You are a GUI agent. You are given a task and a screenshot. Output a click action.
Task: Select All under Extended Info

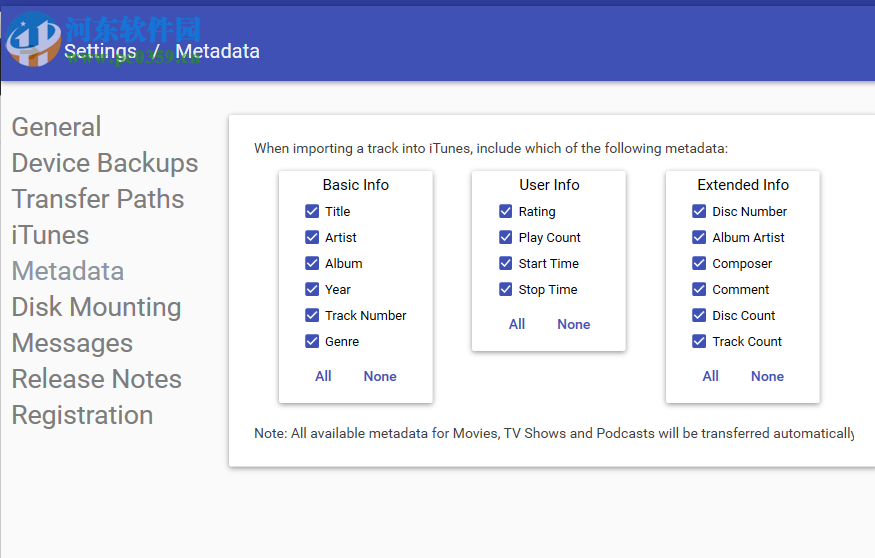pyautogui.click(x=710, y=377)
